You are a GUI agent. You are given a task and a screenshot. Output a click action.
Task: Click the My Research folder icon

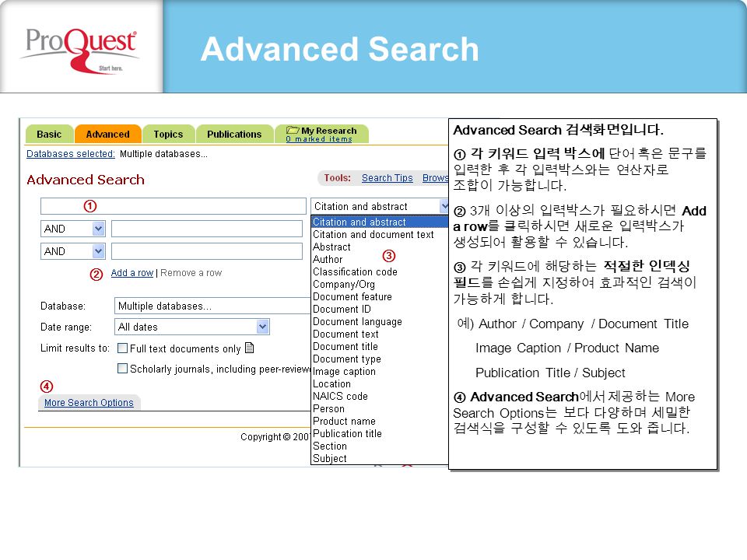pyautogui.click(x=293, y=130)
